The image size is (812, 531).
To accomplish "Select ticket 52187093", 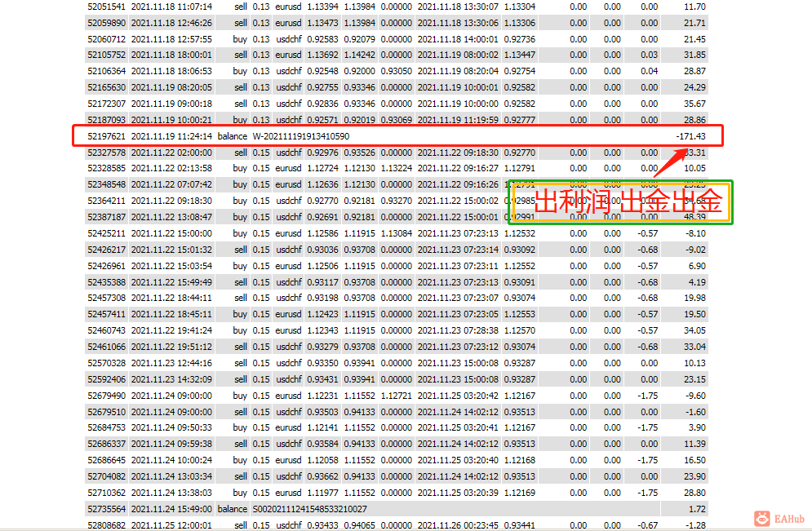I will (x=106, y=120).
